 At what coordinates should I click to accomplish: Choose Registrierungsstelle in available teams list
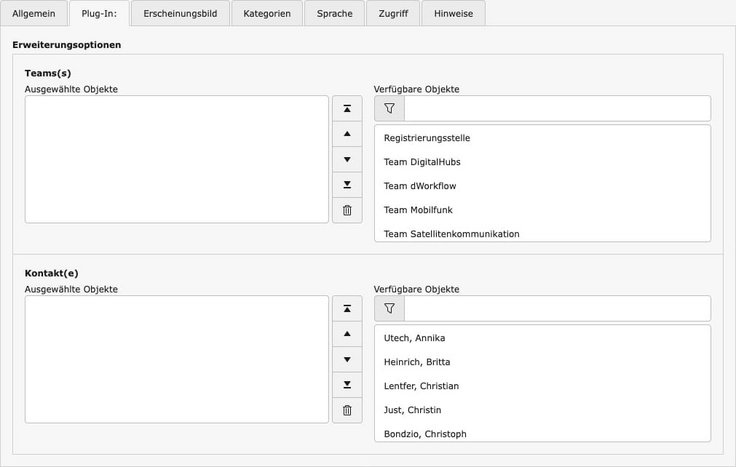427,138
